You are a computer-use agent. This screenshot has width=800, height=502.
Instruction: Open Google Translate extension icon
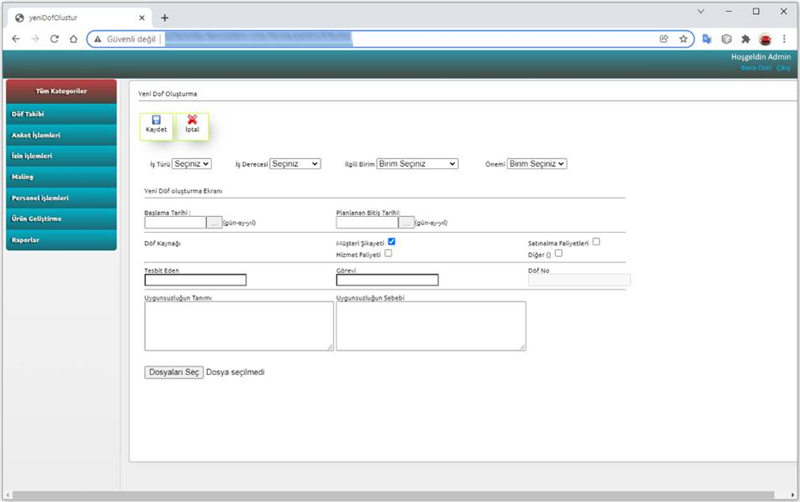click(707, 39)
